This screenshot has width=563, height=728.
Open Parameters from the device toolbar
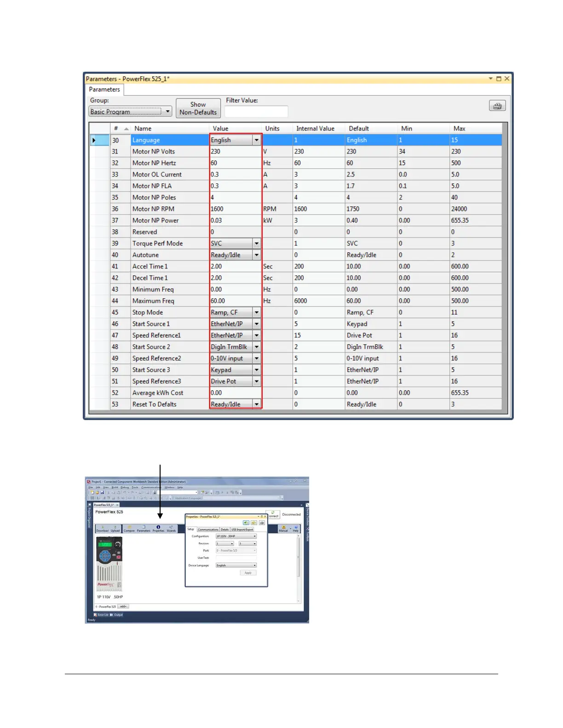144,529
